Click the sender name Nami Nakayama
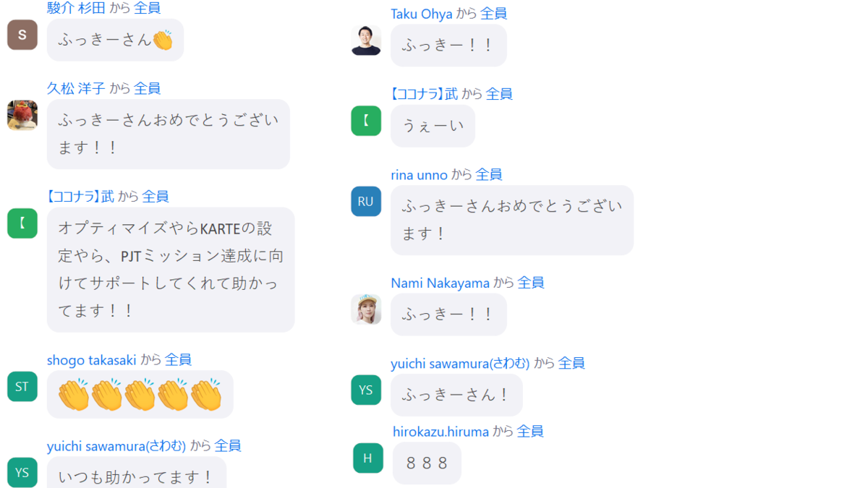This screenshot has height=488, width=868. tap(440, 283)
